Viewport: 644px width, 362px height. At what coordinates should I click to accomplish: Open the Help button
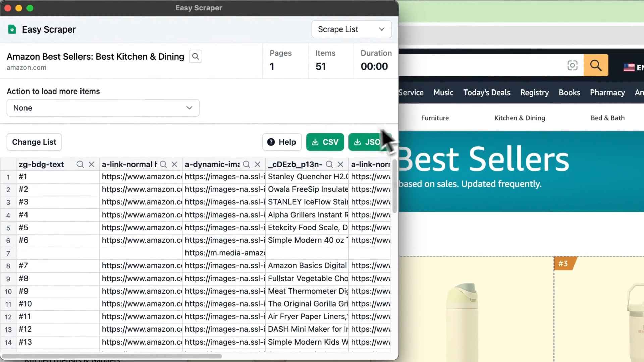(x=282, y=142)
